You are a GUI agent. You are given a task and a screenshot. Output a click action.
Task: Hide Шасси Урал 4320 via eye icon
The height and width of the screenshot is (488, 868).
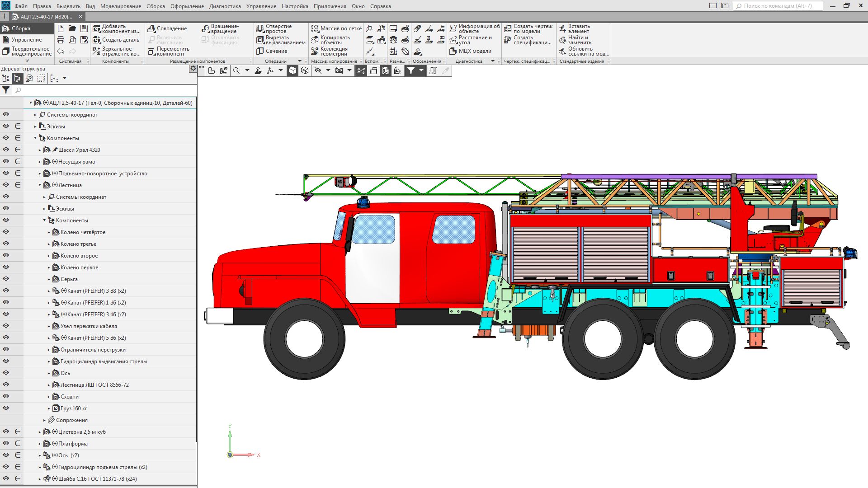pyautogui.click(x=6, y=150)
